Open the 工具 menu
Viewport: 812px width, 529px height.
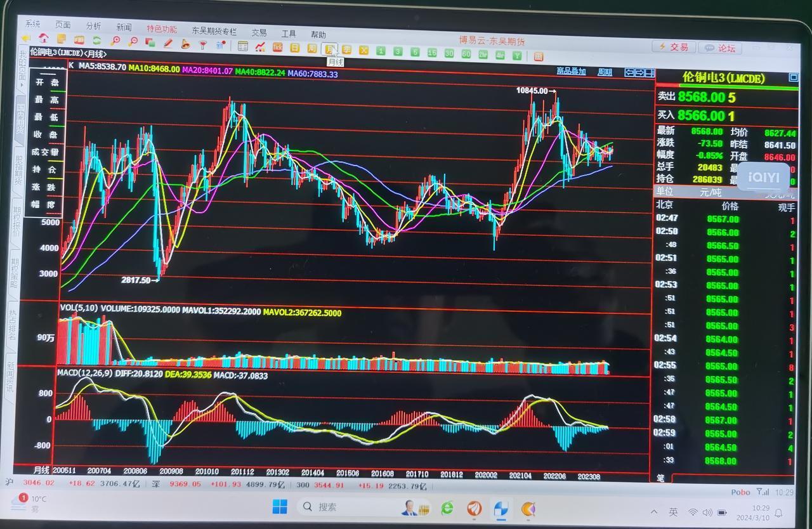pyautogui.click(x=289, y=33)
